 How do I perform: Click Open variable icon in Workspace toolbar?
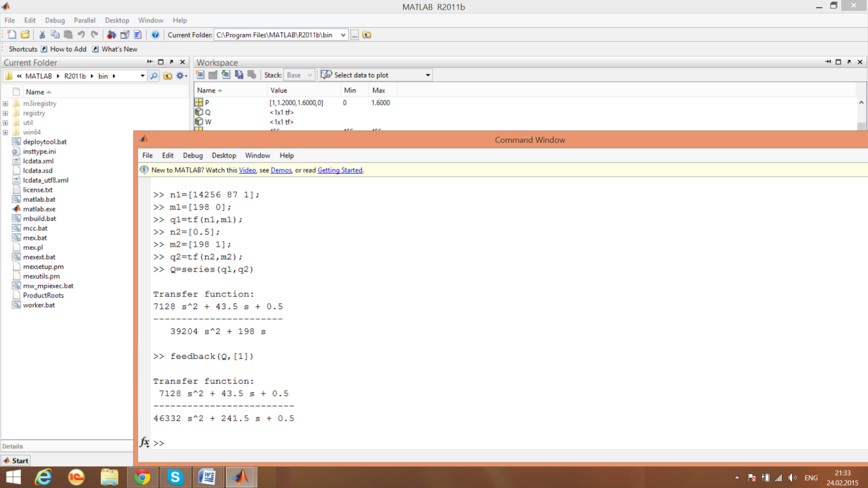tap(213, 75)
